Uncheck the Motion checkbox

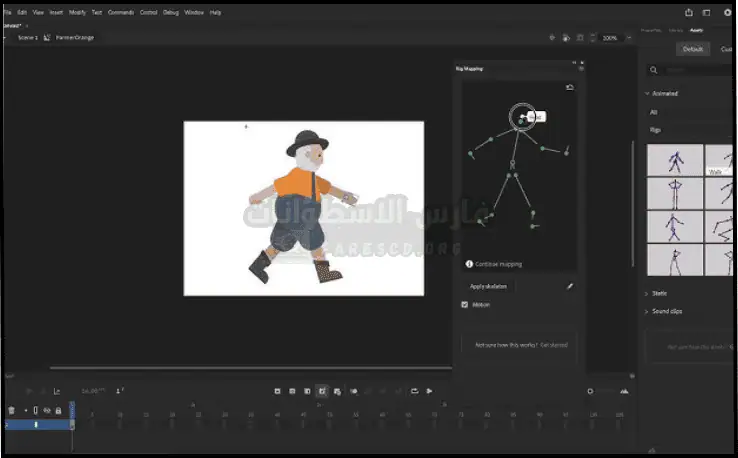click(x=465, y=304)
